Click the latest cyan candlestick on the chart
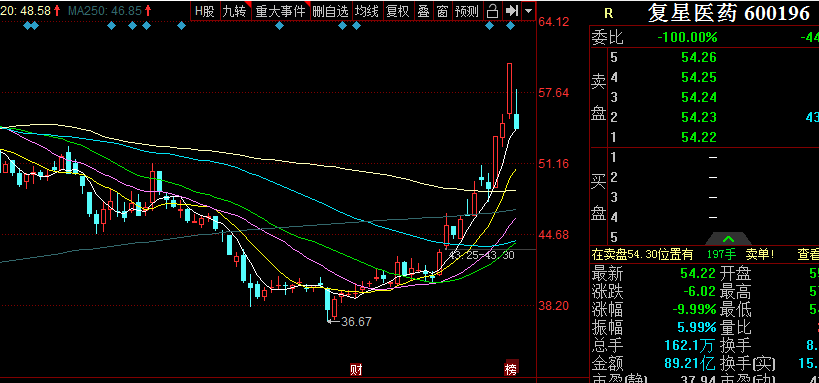This screenshot has height=383, width=819. click(517, 120)
